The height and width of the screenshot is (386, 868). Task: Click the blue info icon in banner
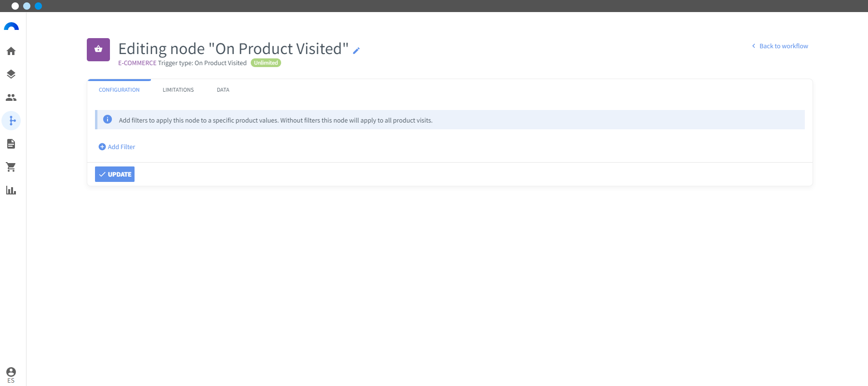point(108,119)
